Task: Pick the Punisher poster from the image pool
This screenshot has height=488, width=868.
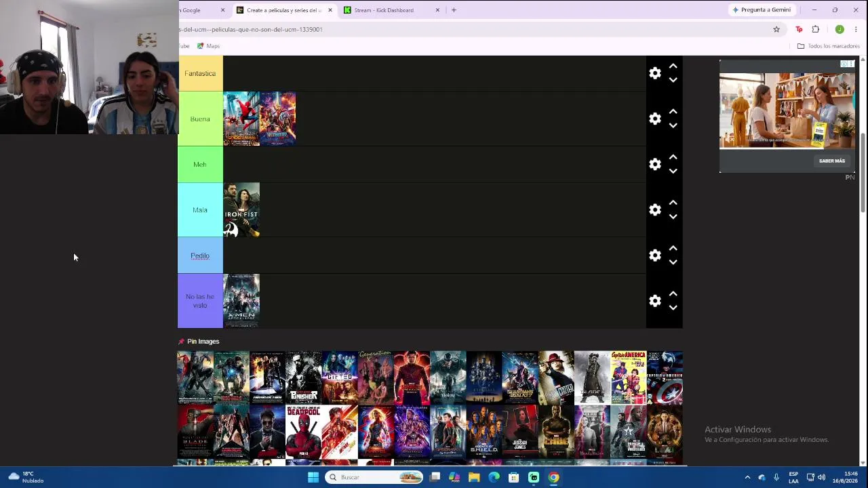Action: [304, 378]
